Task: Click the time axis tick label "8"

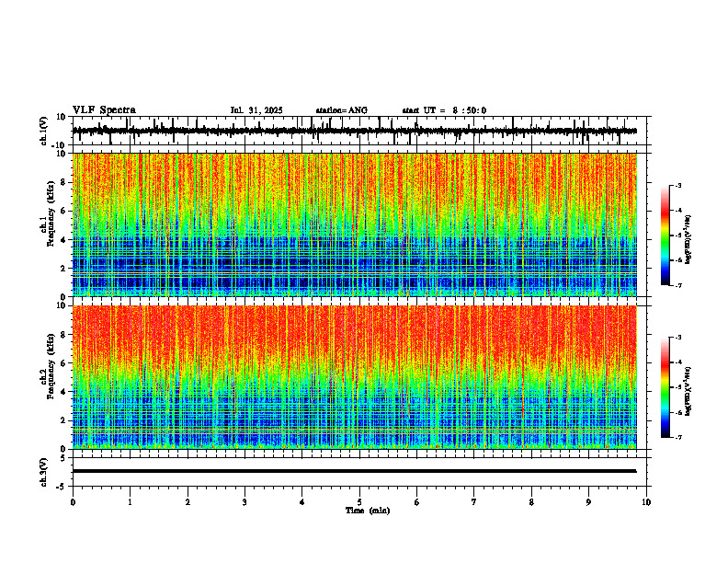Action: click(531, 502)
